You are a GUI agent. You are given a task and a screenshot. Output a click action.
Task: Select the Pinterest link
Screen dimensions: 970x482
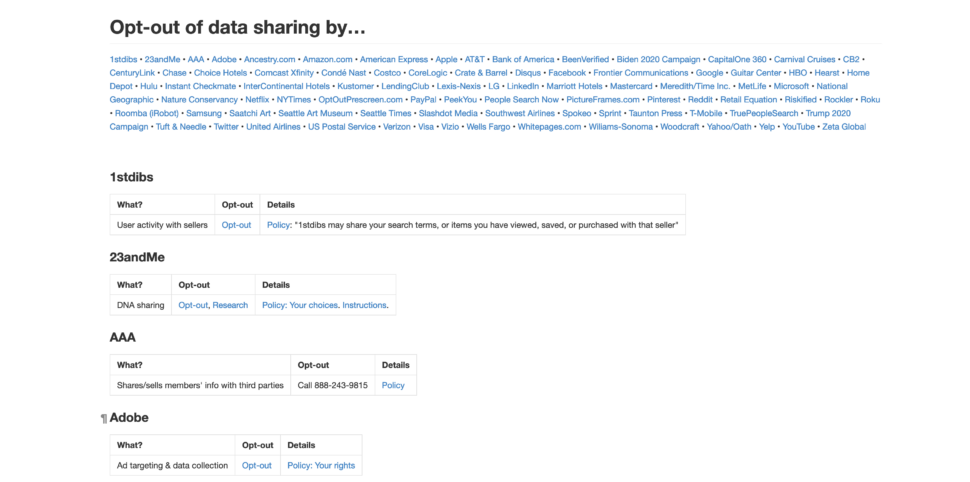[x=664, y=99]
